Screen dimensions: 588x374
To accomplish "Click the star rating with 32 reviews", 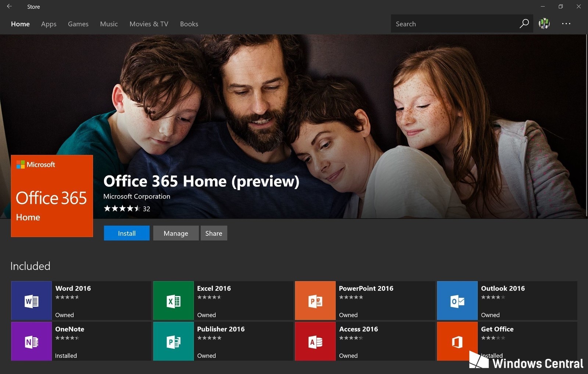I will [x=127, y=209].
